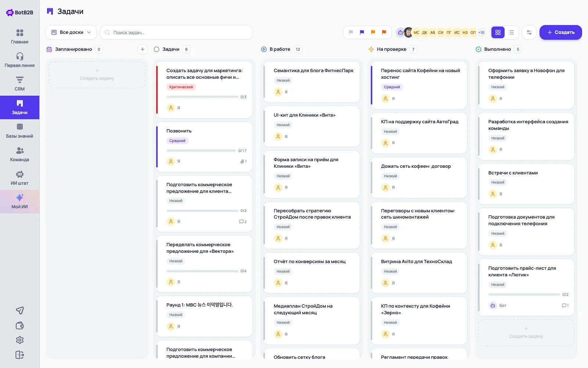Open the BotB2B logo home link
Viewport: 588px width, 368px height.
pyautogui.click(x=19, y=13)
